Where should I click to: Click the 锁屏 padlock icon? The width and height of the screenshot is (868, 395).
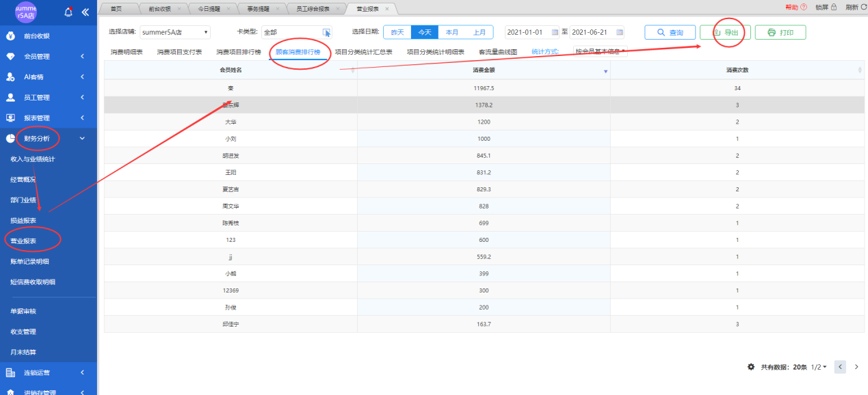pos(834,7)
